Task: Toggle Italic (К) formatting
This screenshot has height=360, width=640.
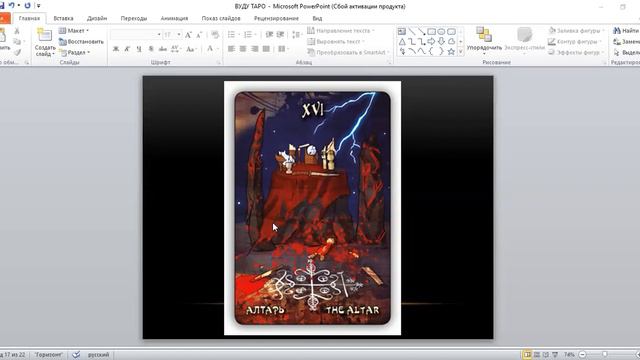Action: click(x=127, y=49)
